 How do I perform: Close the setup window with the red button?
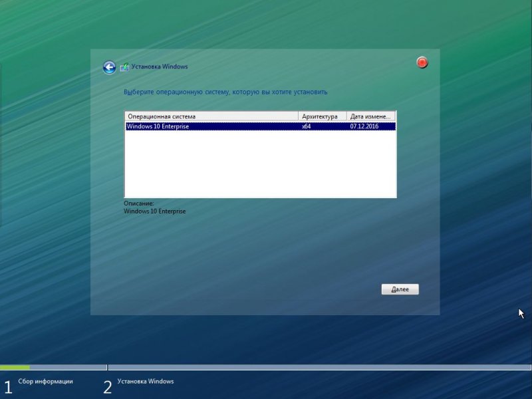point(422,63)
